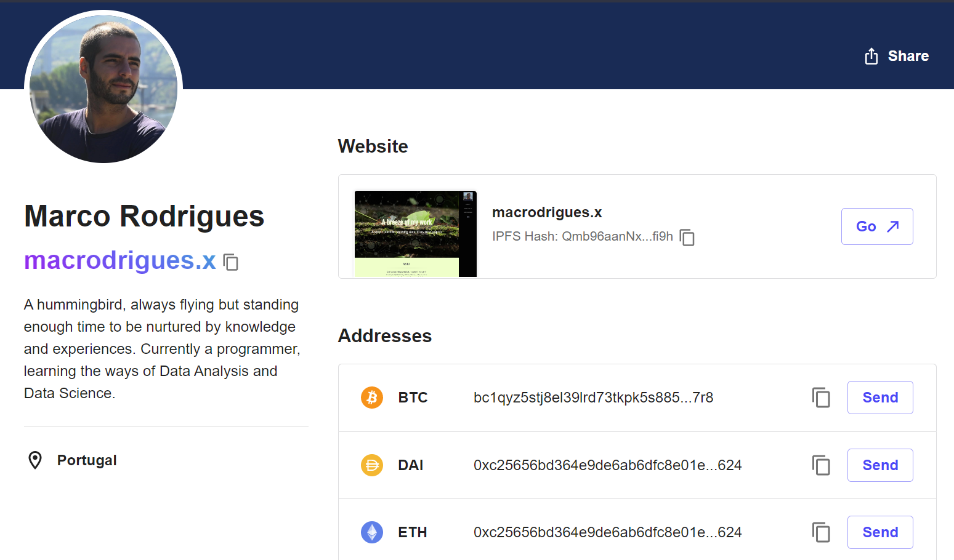Send funds to the BTC address
The image size is (954, 560).
879,398
